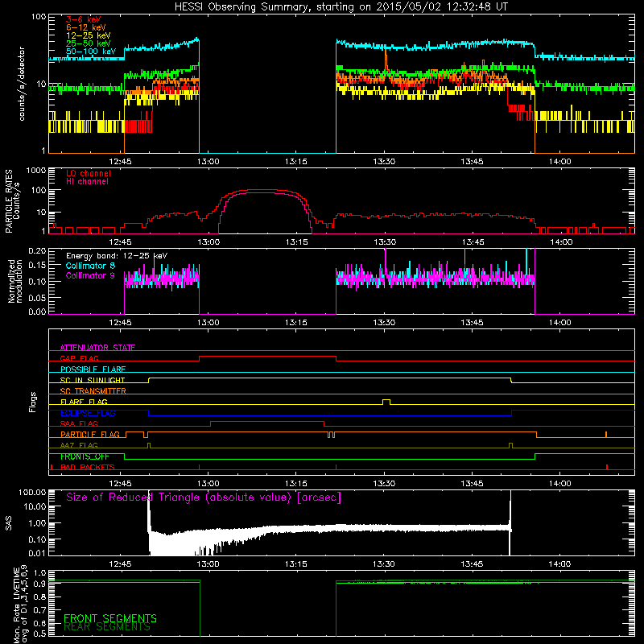Click the REAR SEGMENTS legend label
This screenshot has width=644, height=644.
[107, 627]
